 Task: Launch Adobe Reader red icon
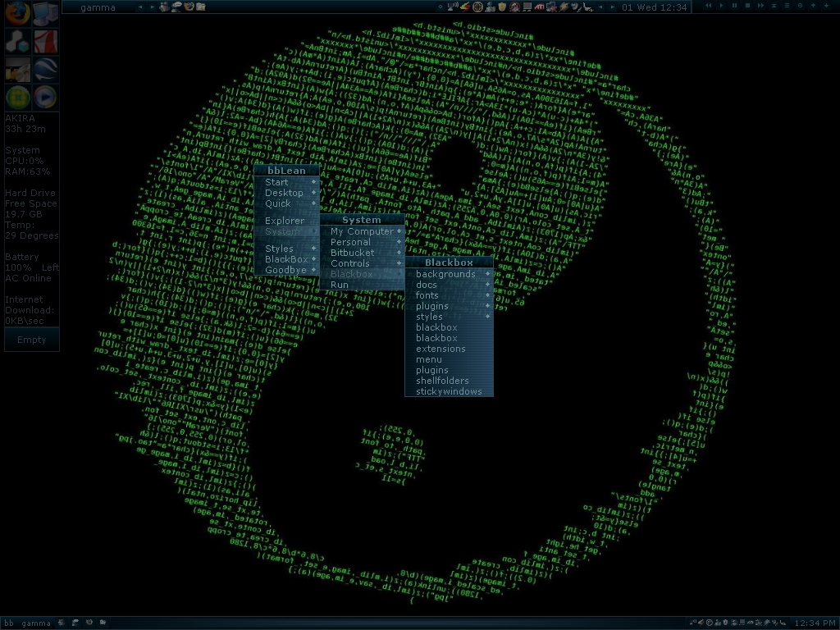point(45,41)
